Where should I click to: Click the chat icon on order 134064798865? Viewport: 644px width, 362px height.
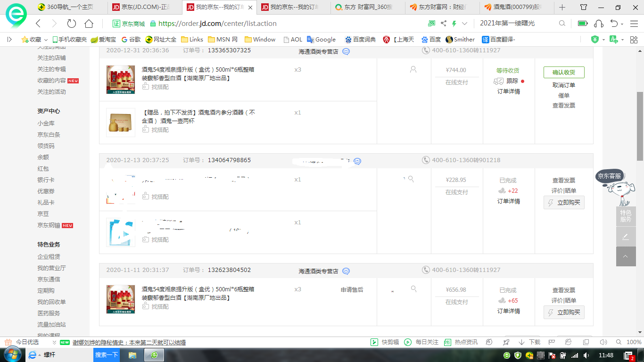tap(357, 161)
